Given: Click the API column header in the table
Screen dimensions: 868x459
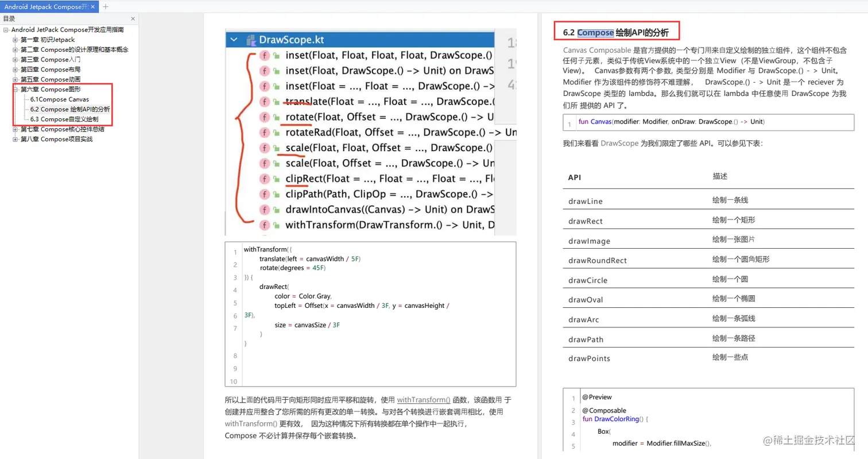Looking at the screenshot, I should 574,178.
